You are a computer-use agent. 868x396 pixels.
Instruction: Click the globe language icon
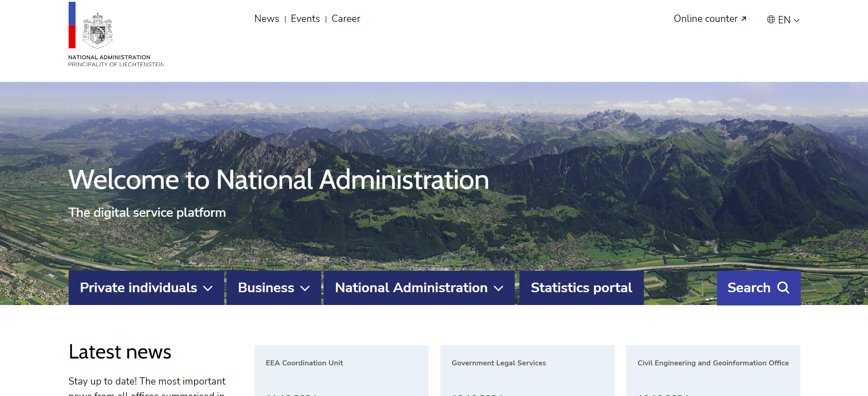(771, 20)
